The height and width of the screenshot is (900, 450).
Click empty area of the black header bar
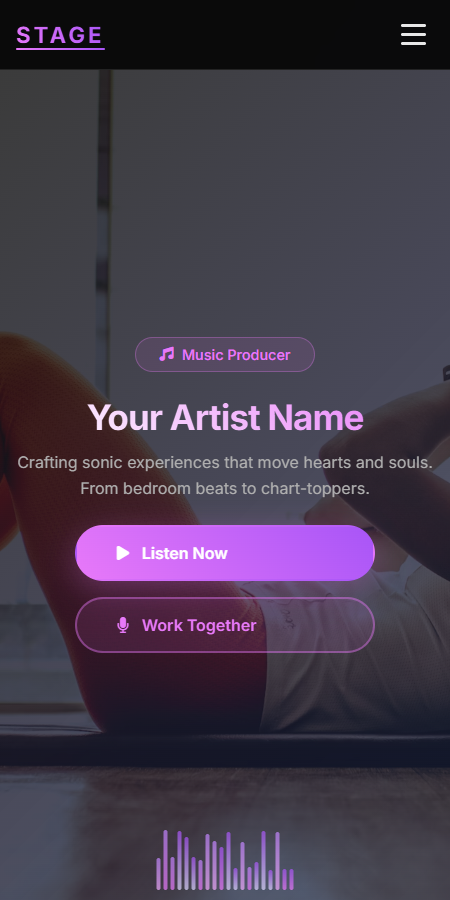tap(253, 34)
